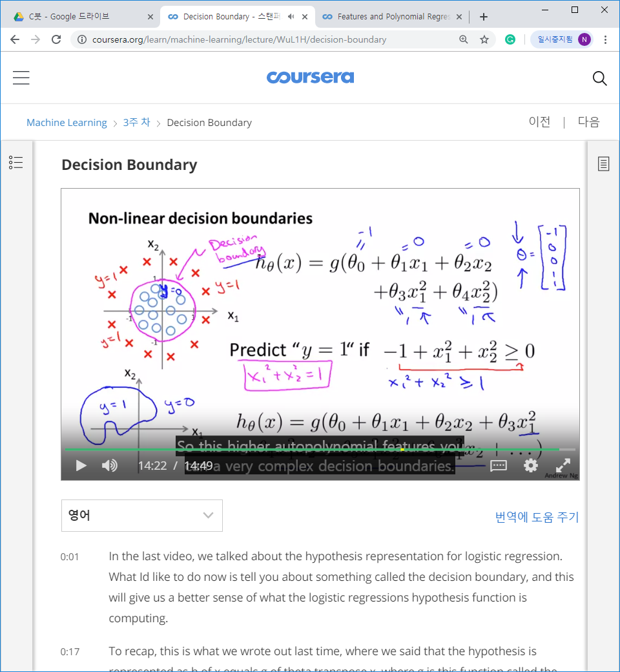This screenshot has height=672, width=620.
Task: Go back in browser history
Action: 15,39
